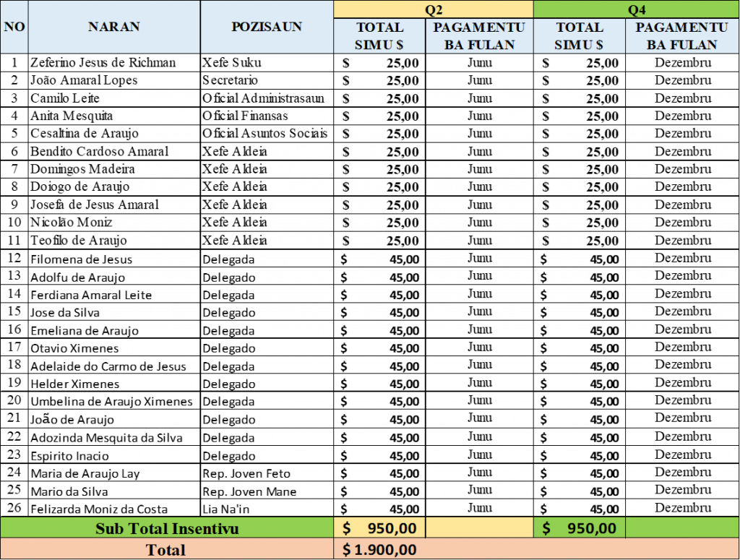Viewport: 740px width, 560px height.
Task: Select PAGAMENTU BA FULAN header under Q4
Action: click(681, 36)
